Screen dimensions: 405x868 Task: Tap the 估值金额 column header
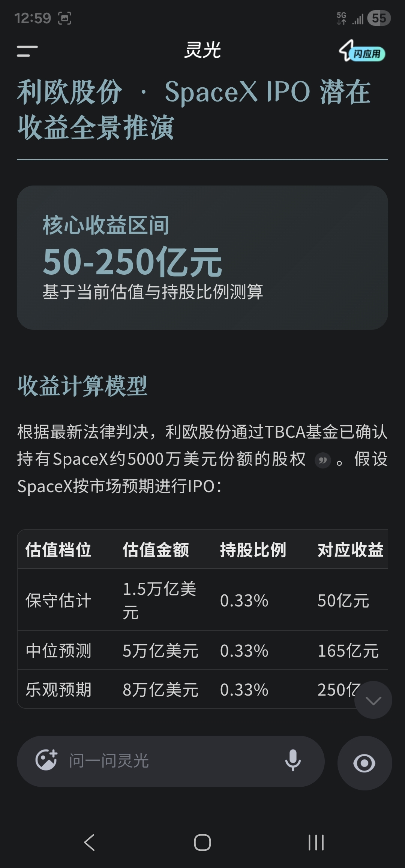click(156, 550)
